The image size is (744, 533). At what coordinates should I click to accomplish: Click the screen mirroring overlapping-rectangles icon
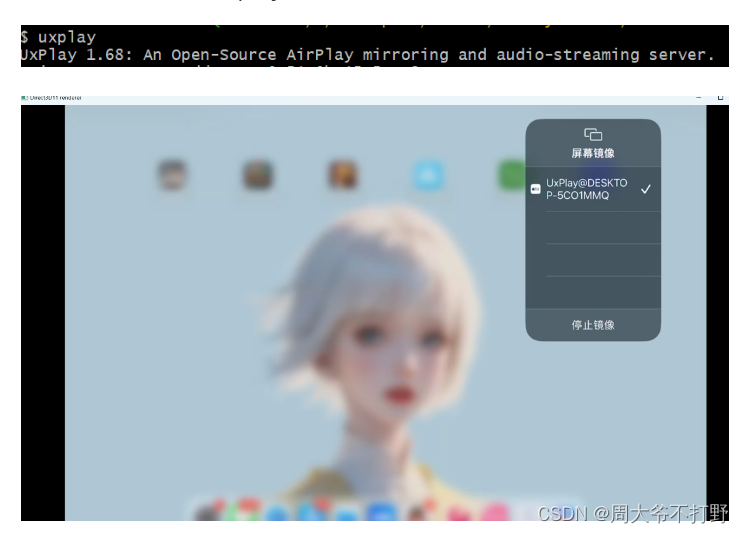pyautogui.click(x=593, y=135)
